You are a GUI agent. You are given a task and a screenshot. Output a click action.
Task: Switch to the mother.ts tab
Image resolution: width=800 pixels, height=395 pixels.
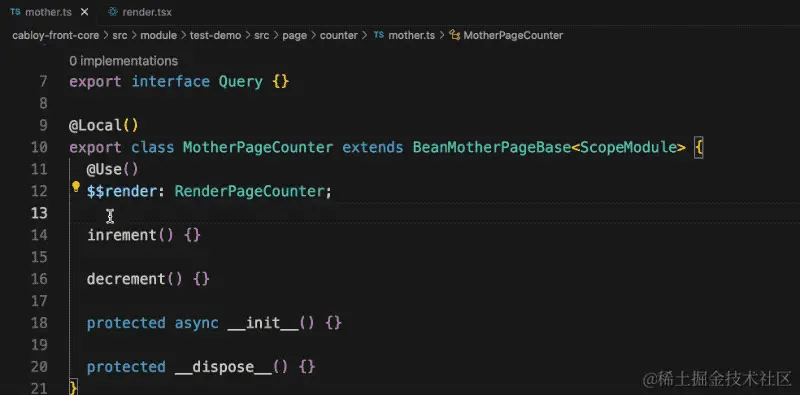pyautogui.click(x=49, y=12)
